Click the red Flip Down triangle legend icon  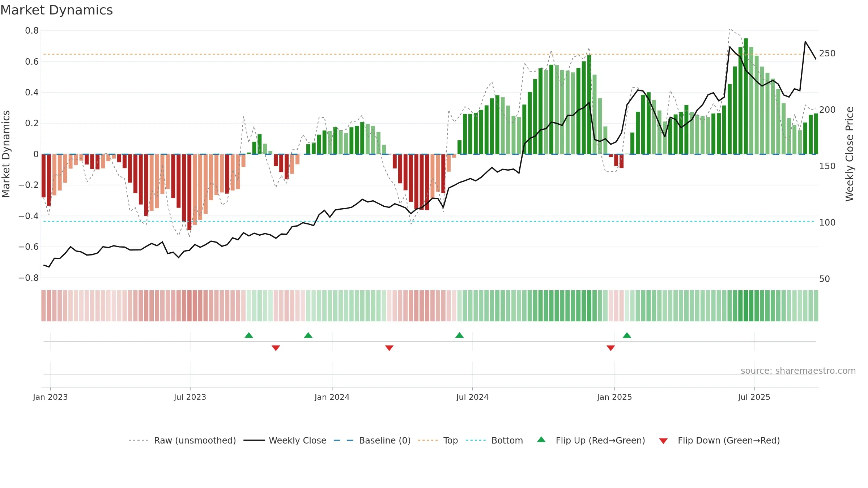663,441
